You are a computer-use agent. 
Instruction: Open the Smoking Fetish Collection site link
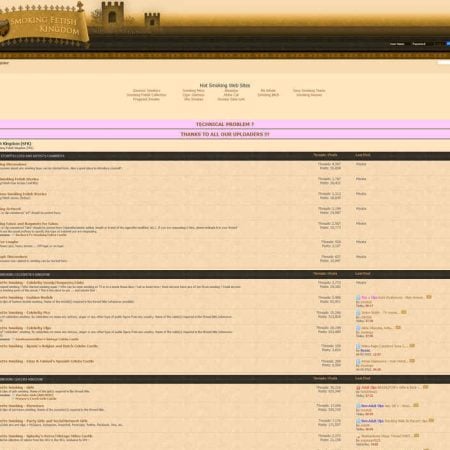(x=146, y=95)
